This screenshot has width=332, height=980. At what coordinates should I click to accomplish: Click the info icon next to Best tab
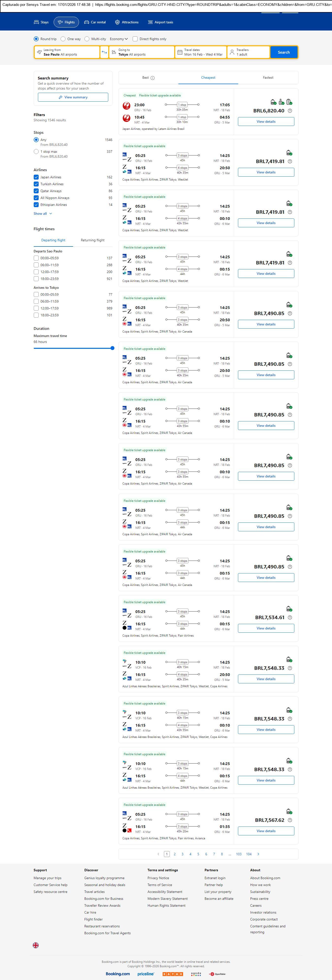click(x=153, y=78)
